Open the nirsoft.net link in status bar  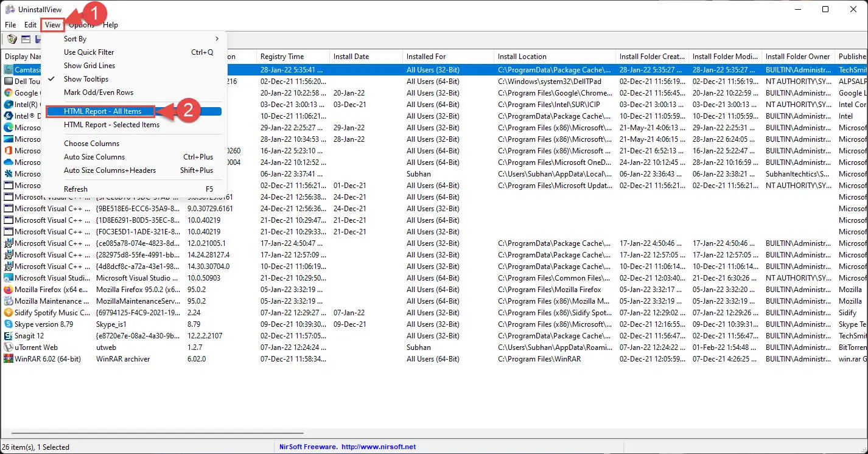(x=379, y=447)
